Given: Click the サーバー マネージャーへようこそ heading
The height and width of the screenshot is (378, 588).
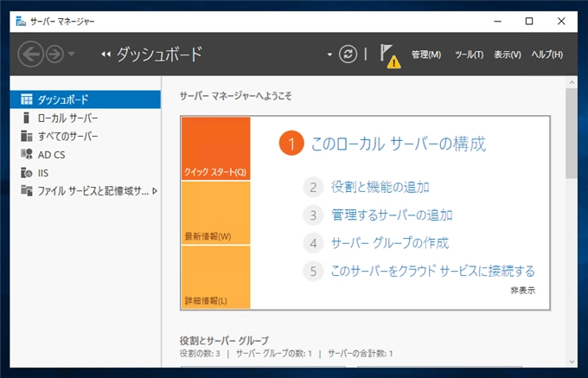Looking at the screenshot, I should click(x=235, y=96).
